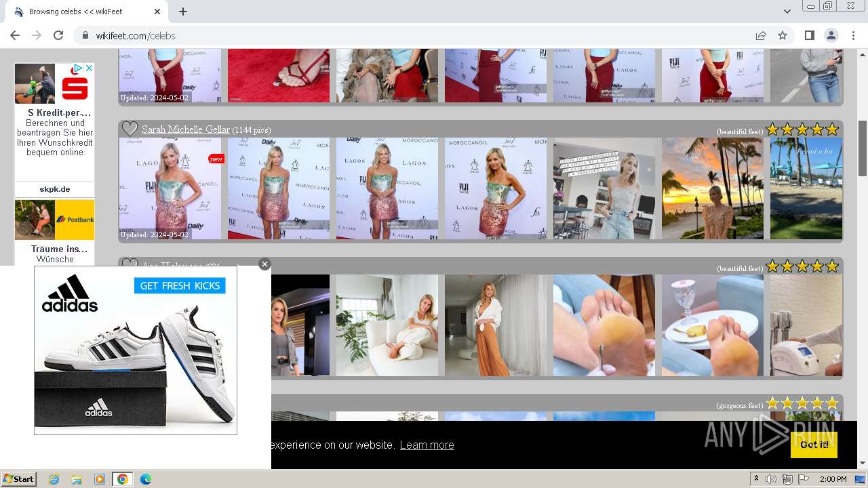Open the network status tray icon

pos(787,479)
